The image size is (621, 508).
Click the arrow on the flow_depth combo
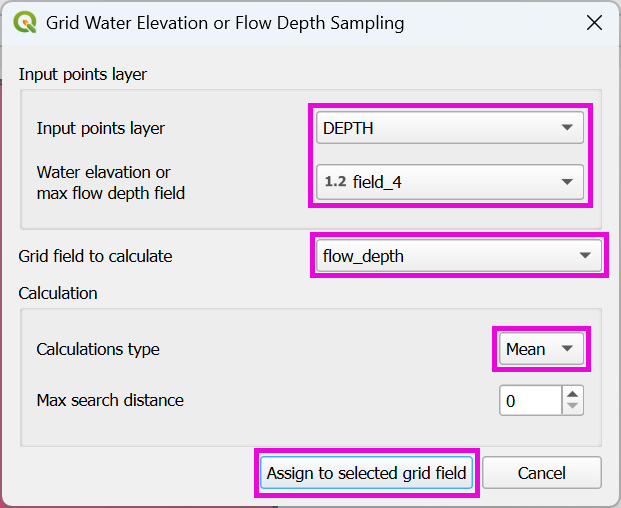pyautogui.click(x=585, y=256)
